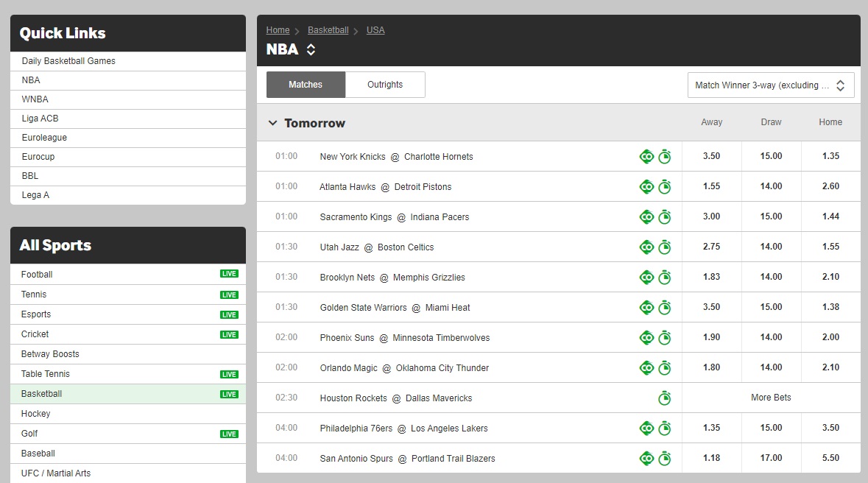The width and height of the screenshot is (868, 483).
Task: Open BBL quick link
Action: click(128, 175)
